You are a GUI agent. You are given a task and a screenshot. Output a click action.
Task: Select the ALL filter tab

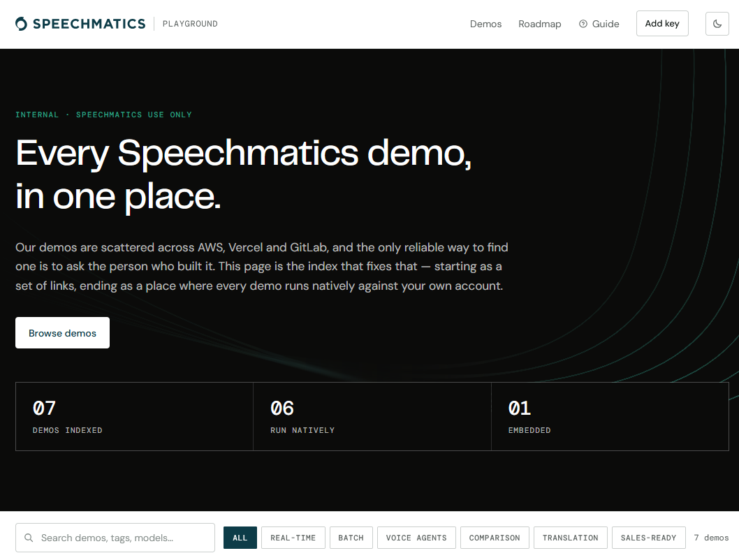click(240, 538)
